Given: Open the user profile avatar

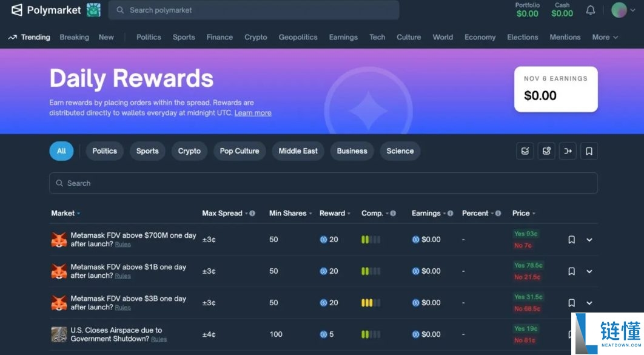Looking at the screenshot, I should 619,10.
